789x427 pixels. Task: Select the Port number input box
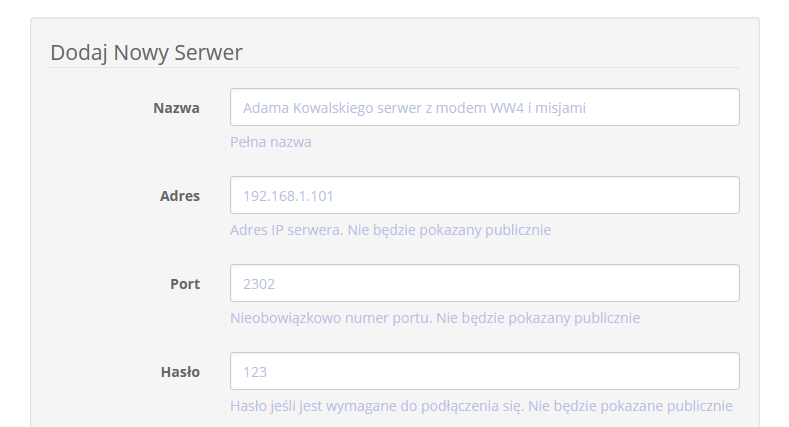coord(485,283)
